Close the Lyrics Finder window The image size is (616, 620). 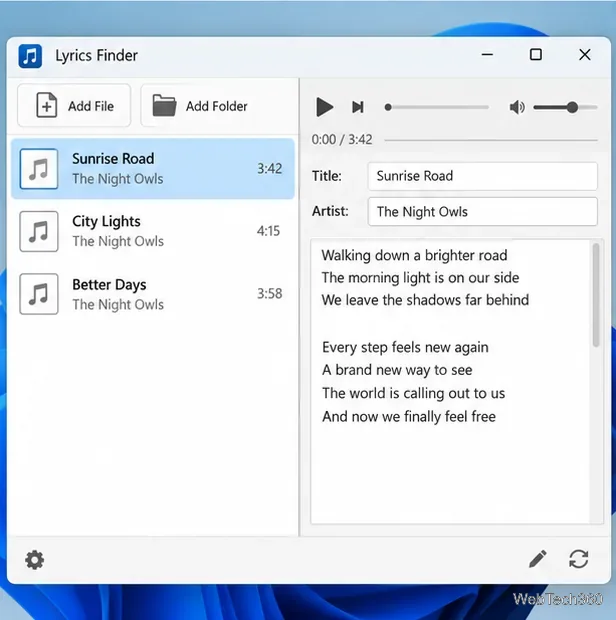click(x=585, y=55)
